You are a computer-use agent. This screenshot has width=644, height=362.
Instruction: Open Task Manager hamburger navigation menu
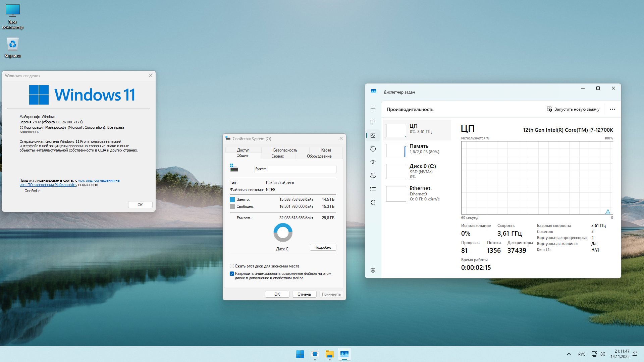pyautogui.click(x=373, y=109)
